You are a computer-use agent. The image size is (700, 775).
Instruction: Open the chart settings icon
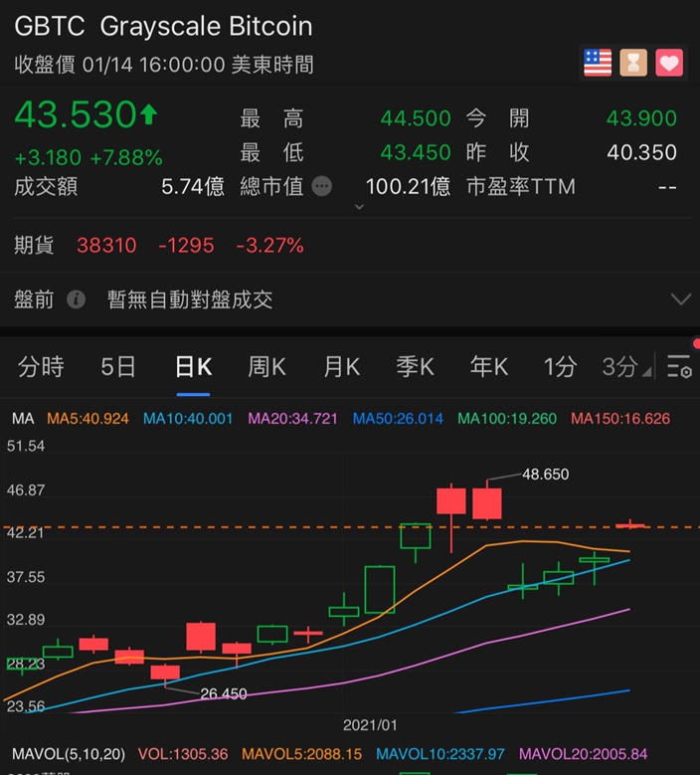point(680,366)
